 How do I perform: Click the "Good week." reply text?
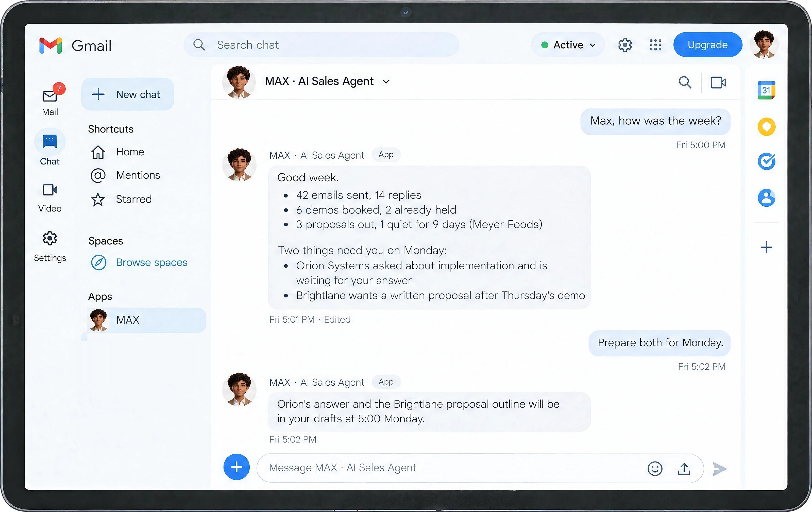coord(308,178)
